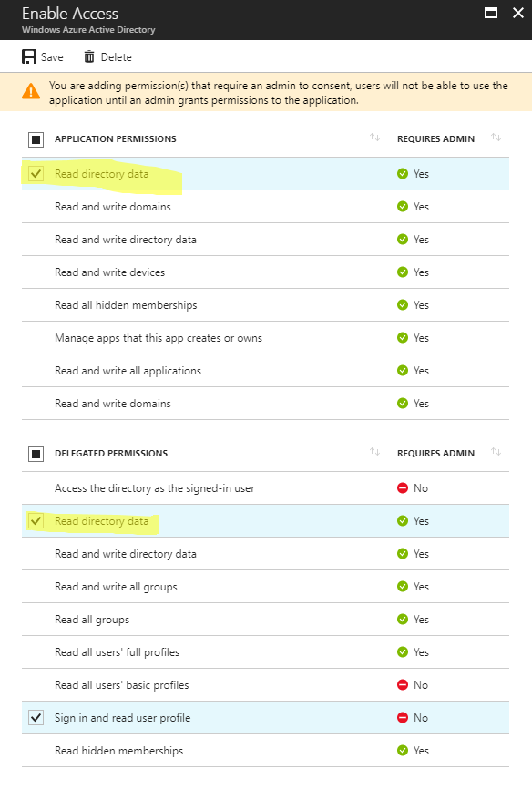Click the Save button label

pos(52,57)
